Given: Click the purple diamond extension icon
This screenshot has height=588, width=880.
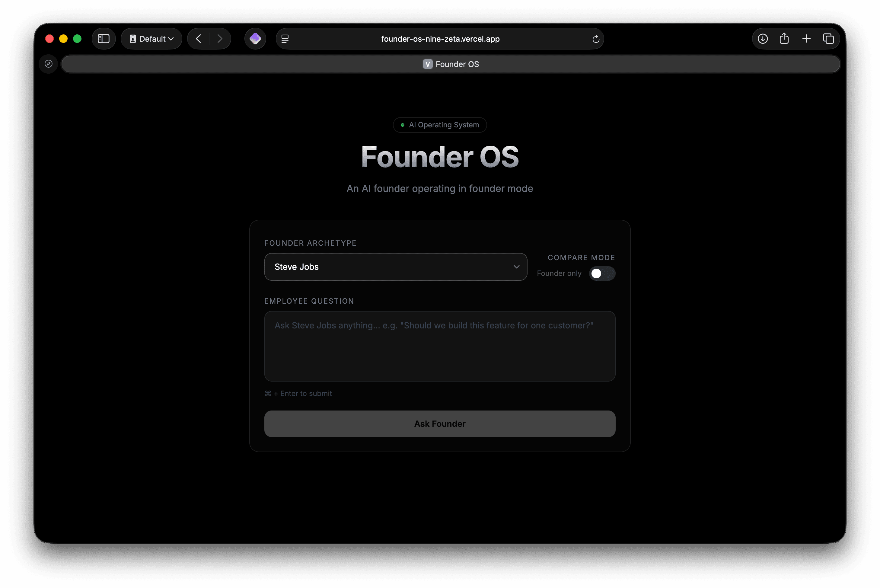Looking at the screenshot, I should [255, 39].
